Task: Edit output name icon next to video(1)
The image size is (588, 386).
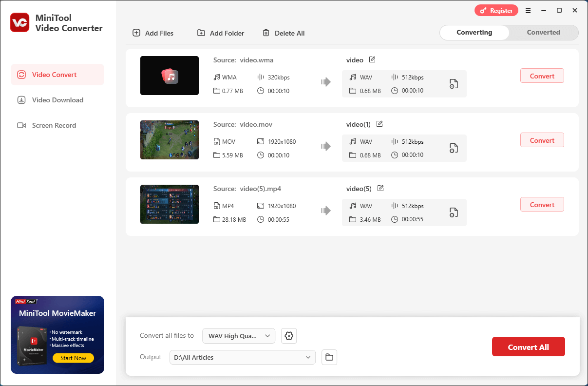Action: tap(379, 124)
